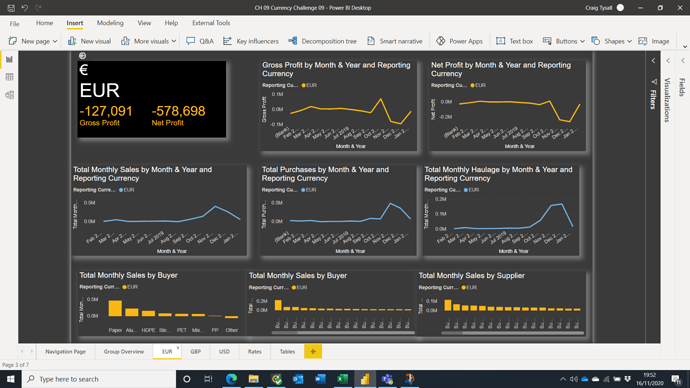Insert a Text box

click(514, 41)
